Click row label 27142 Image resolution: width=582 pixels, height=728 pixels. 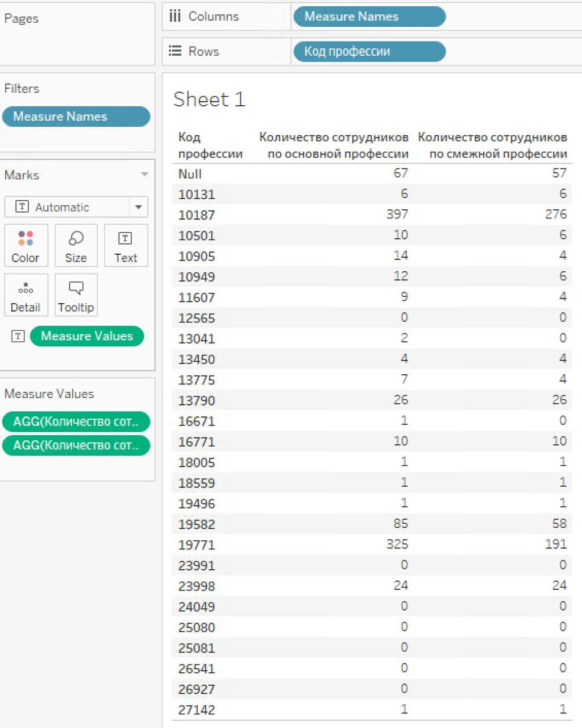pyautogui.click(x=197, y=710)
